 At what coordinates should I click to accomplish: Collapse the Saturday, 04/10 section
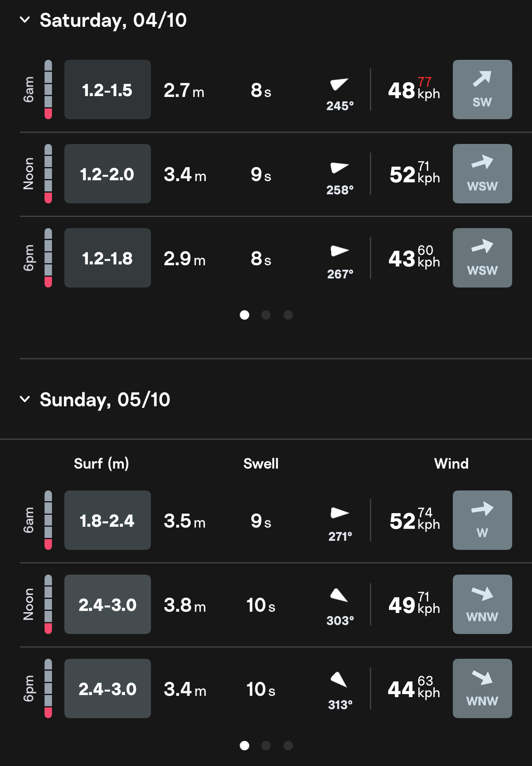(x=25, y=20)
